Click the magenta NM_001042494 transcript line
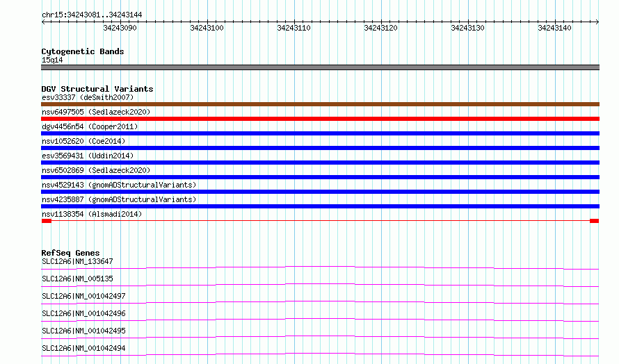Viewport: 619px width, 364px height. click(x=320, y=354)
